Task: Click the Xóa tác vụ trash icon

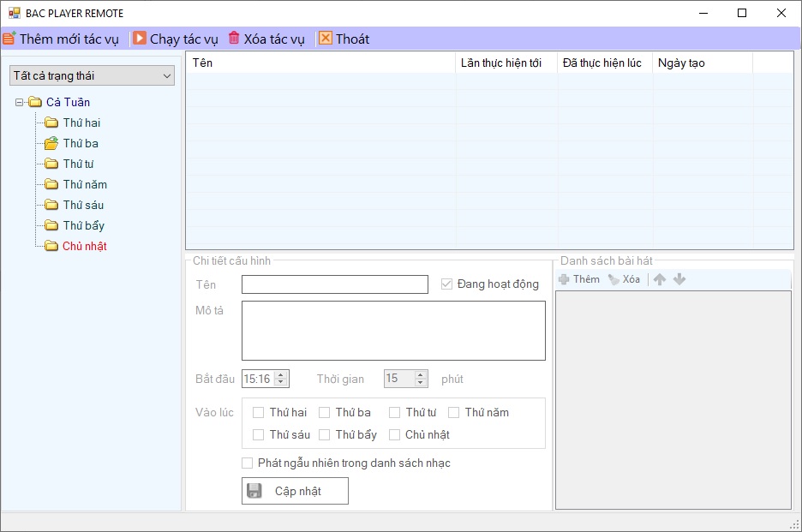Action: [234, 39]
